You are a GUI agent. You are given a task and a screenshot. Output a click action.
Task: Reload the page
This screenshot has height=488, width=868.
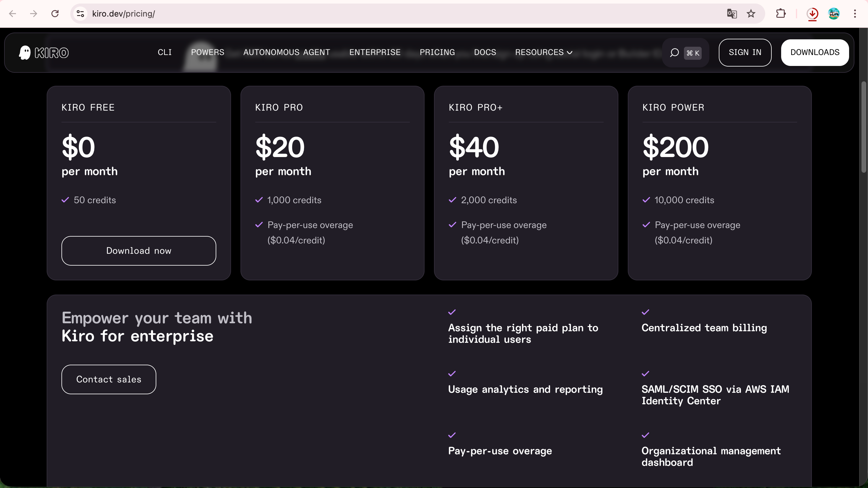(55, 14)
